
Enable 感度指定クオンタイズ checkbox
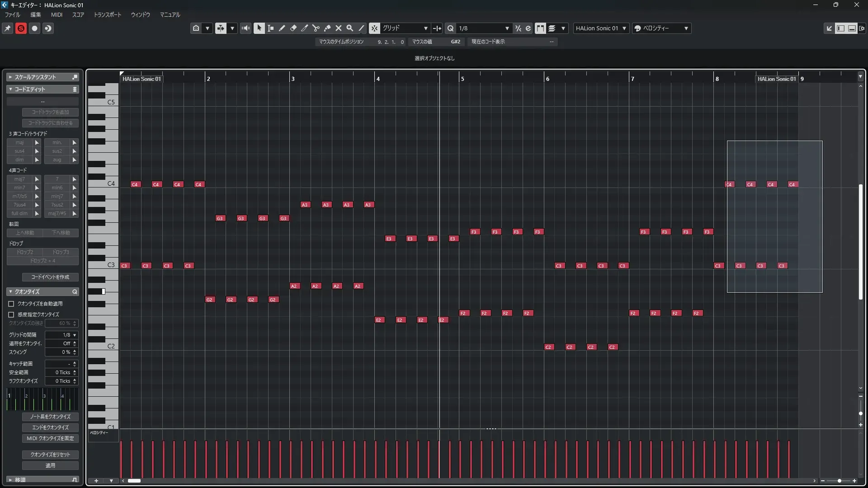coord(11,314)
